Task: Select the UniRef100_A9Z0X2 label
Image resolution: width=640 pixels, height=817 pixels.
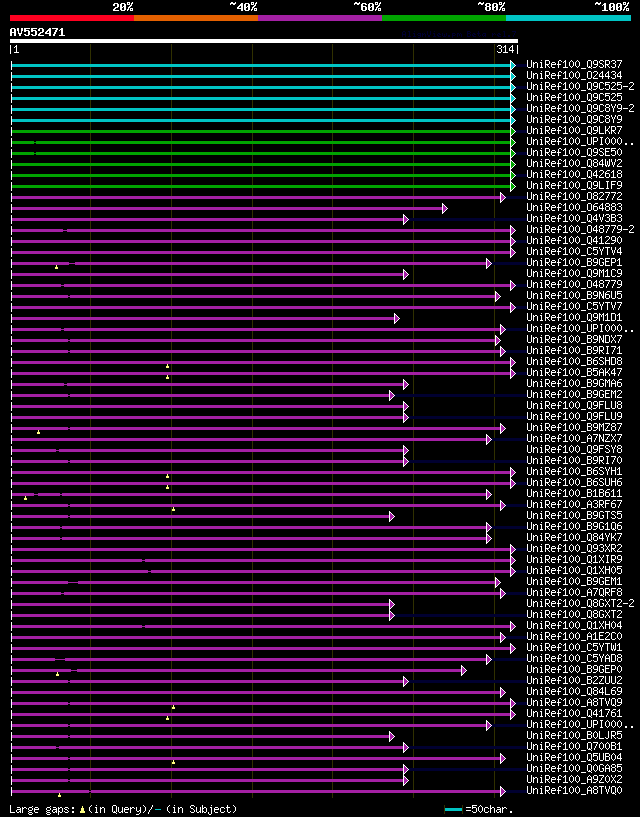Action: point(574,779)
